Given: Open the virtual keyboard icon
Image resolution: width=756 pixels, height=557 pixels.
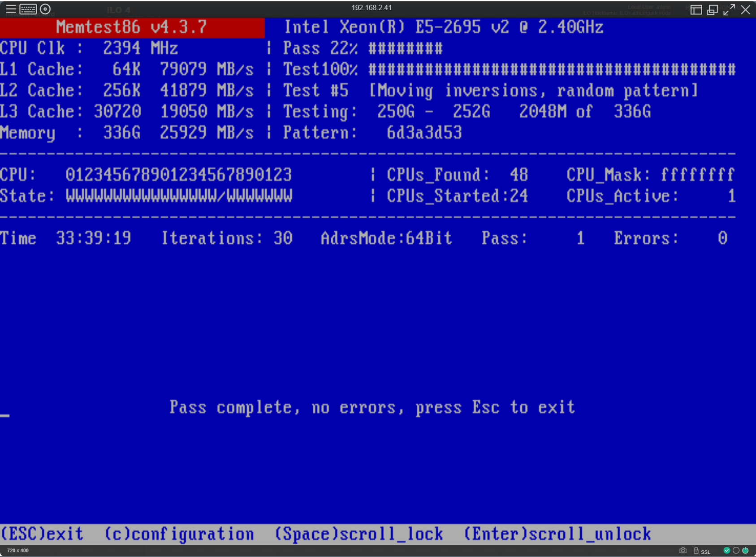Looking at the screenshot, I should (28, 9).
